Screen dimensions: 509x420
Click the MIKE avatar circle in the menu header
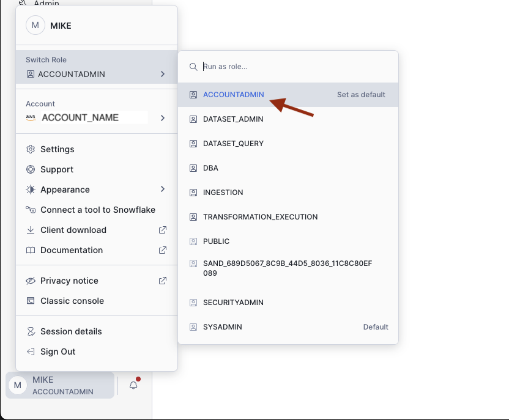click(35, 25)
